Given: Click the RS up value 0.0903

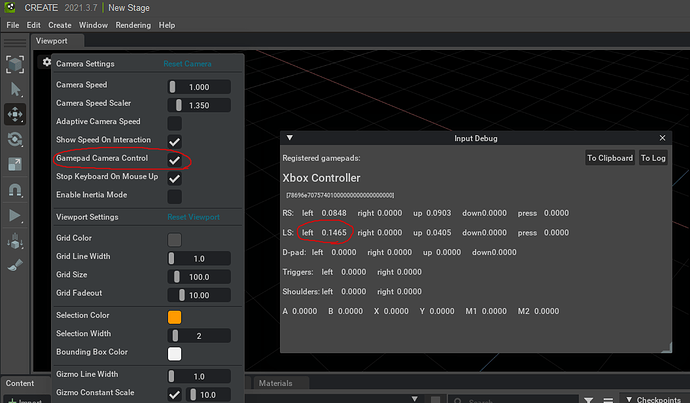Looking at the screenshot, I should point(438,213).
